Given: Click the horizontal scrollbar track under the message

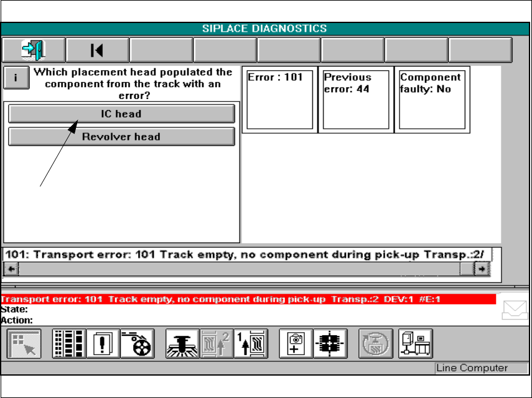Looking at the screenshot, I should click(239, 269).
